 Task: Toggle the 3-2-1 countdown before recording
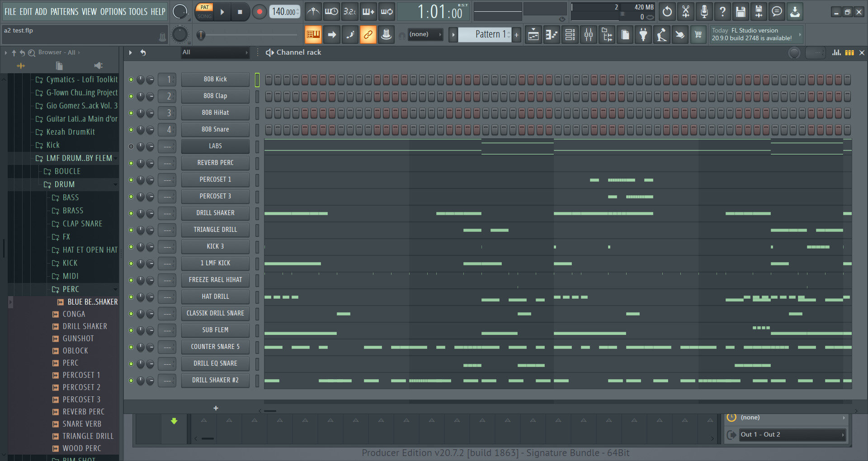(349, 12)
